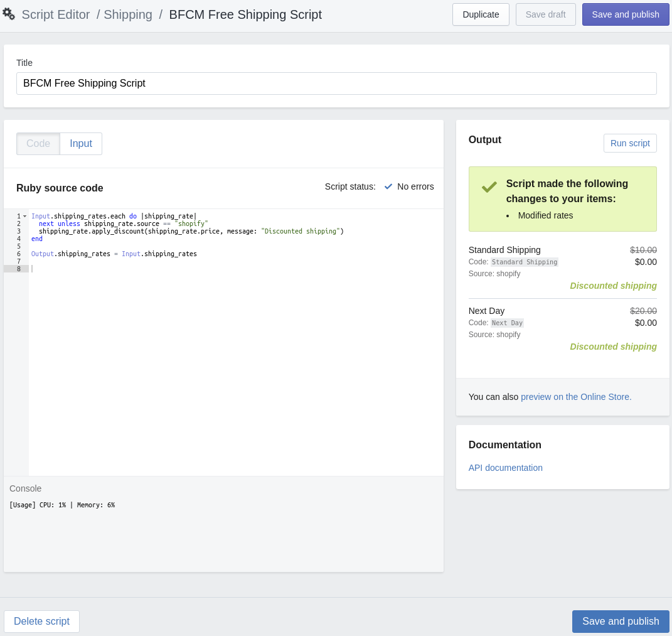Click Discounted shipping message under Next Day
The width and height of the screenshot is (672, 636).
pos(613,347)
